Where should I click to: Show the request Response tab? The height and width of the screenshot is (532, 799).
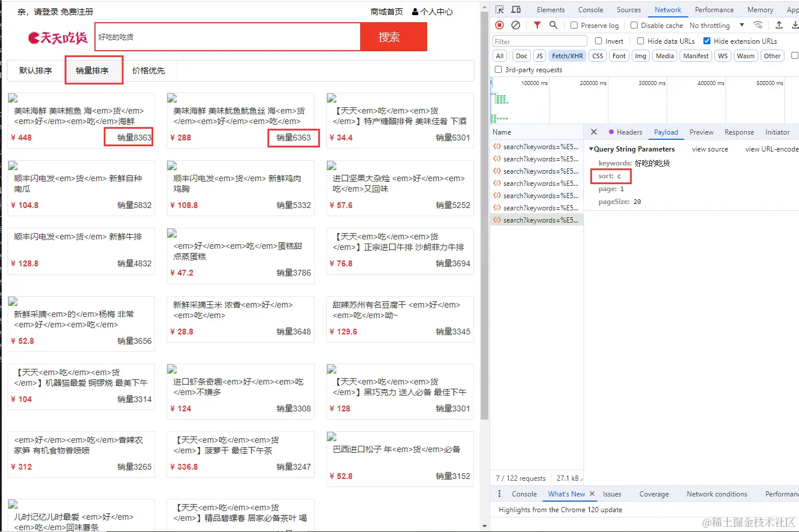coord(739,132)
